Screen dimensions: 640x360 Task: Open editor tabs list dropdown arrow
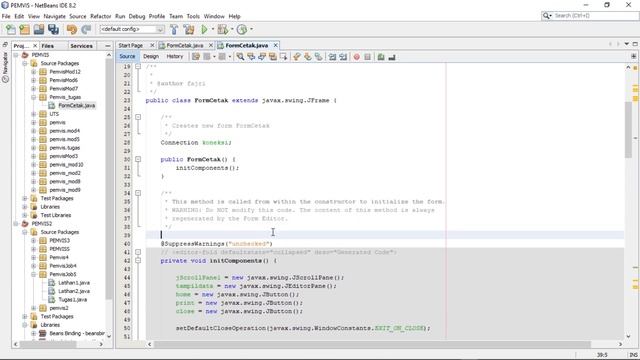click(627, 44)
